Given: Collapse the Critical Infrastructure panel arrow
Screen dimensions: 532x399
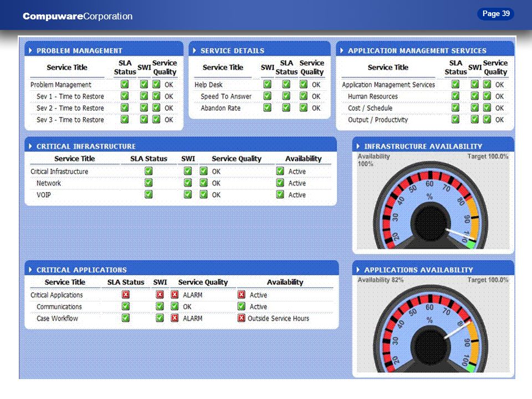Looking at the screenshot, I should tap(30, 146).
